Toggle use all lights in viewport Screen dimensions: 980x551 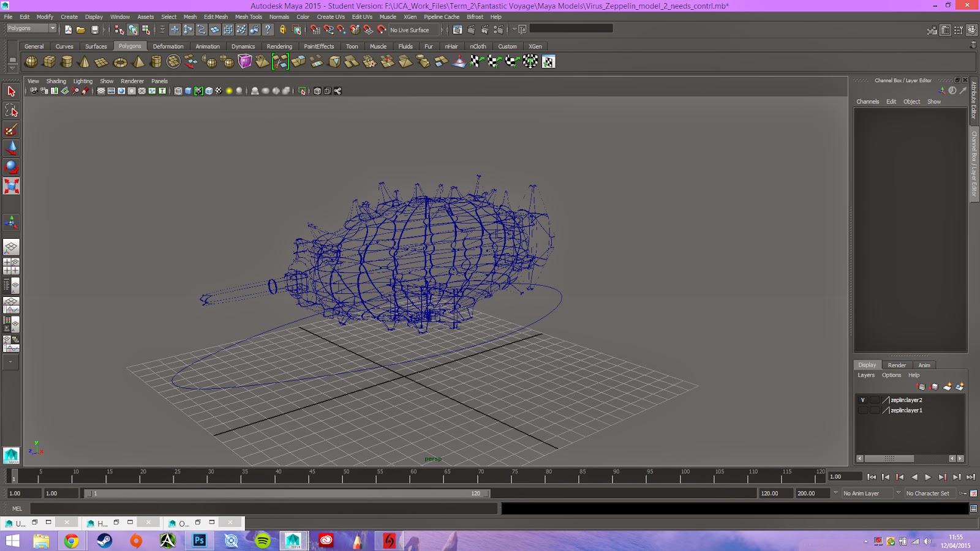coord(229,91)
